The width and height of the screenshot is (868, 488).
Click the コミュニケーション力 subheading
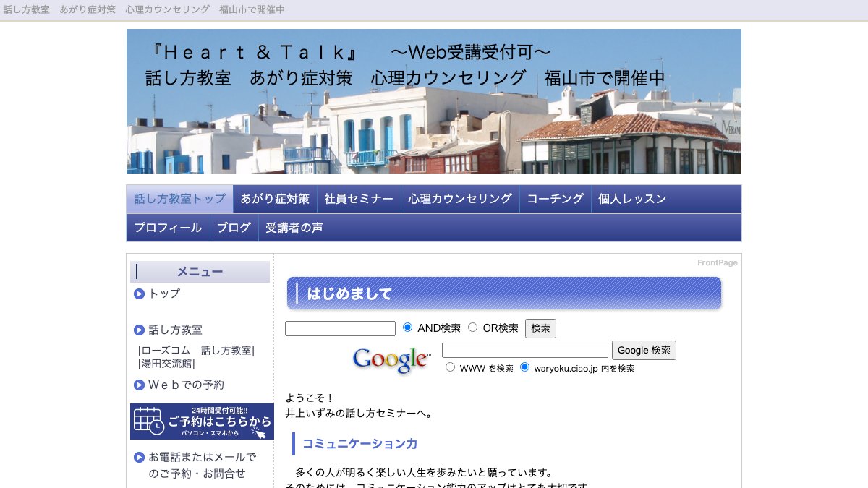359,444
